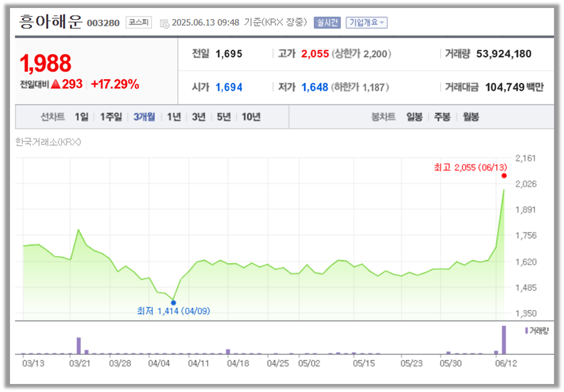Click the 저가 value 1,648
This screenshot has height=392, width=564.
tap(315, 88)
